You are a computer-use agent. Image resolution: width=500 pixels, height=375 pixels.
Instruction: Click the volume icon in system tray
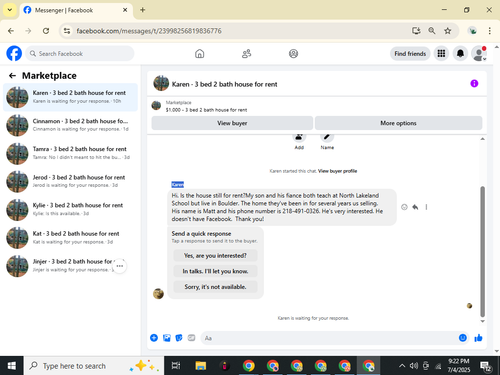(414, 366)
